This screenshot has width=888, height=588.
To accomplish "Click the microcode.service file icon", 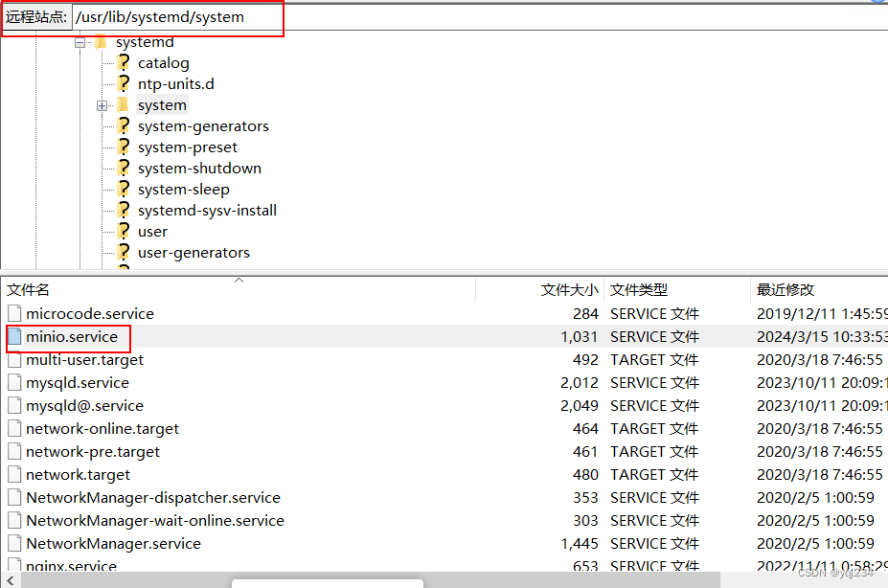I will 14,313.
